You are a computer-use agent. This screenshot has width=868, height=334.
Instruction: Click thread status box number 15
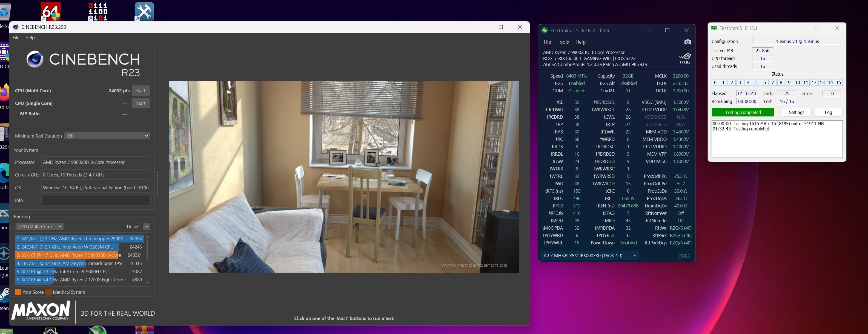[x=838, y=82]
